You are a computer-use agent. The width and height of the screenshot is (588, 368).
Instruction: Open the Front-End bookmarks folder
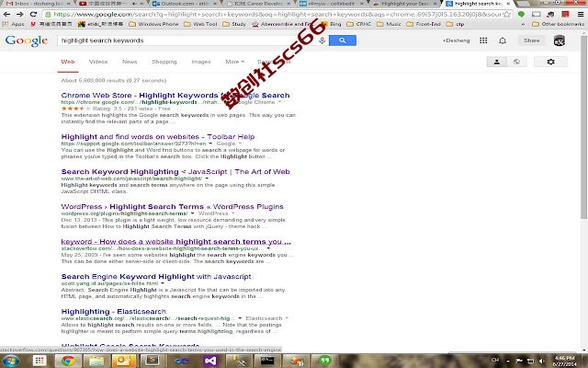(x=424, y=24)
